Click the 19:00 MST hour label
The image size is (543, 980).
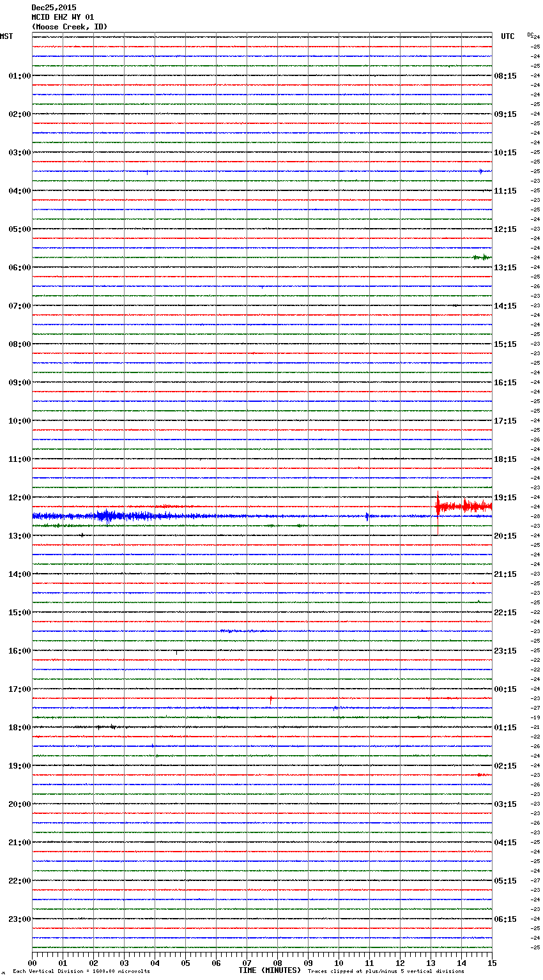[20, 766]
